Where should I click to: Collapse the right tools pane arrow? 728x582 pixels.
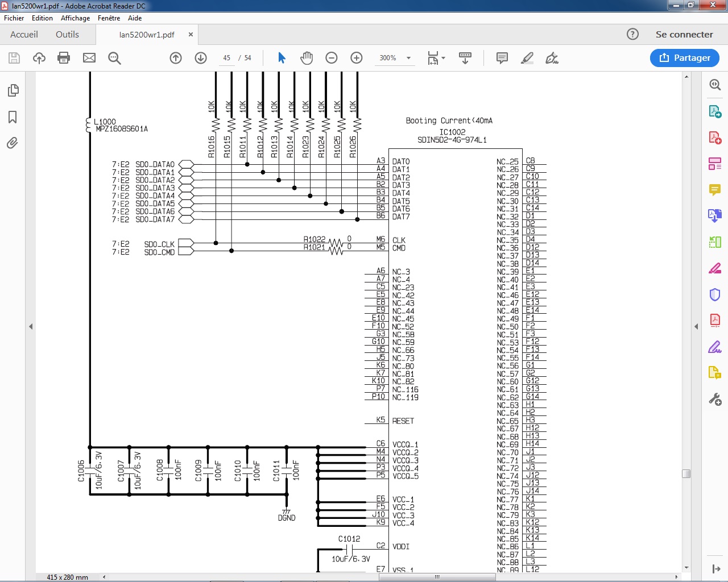pos(696,327)
